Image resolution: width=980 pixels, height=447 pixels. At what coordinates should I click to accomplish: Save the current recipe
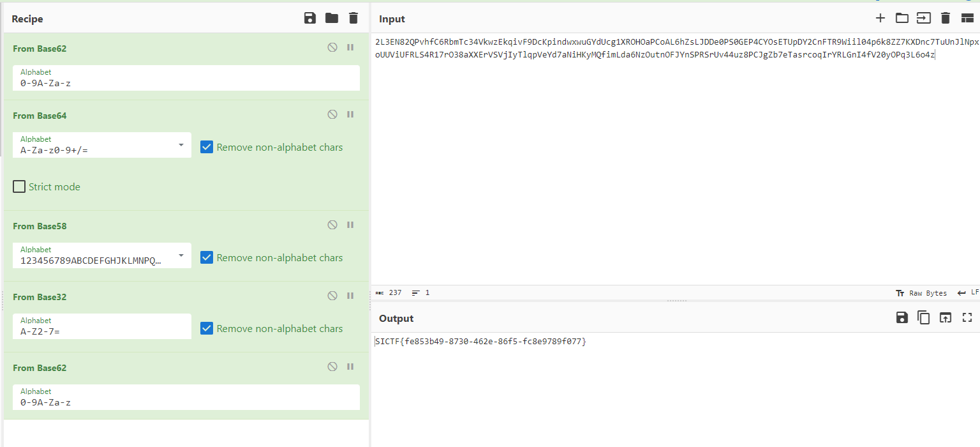pos(310,19)
